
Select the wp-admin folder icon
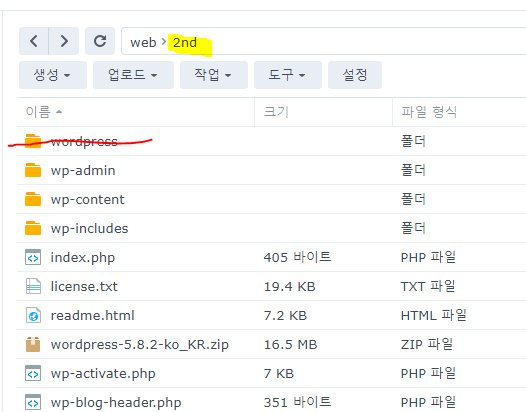[x=33, y=170]
